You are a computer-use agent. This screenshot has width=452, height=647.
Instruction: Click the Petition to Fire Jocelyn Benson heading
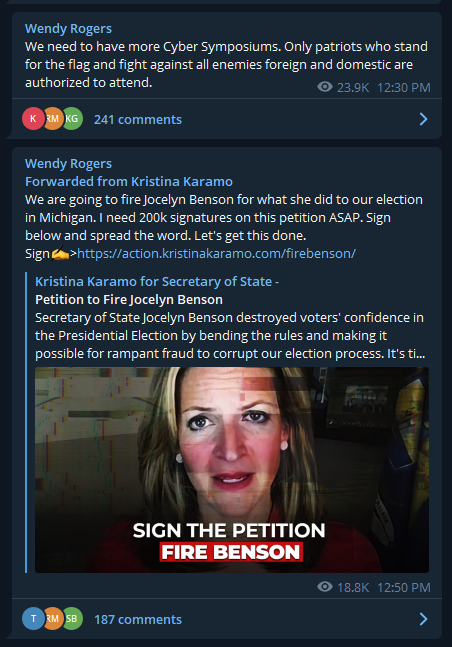click(x=129, y=300)
